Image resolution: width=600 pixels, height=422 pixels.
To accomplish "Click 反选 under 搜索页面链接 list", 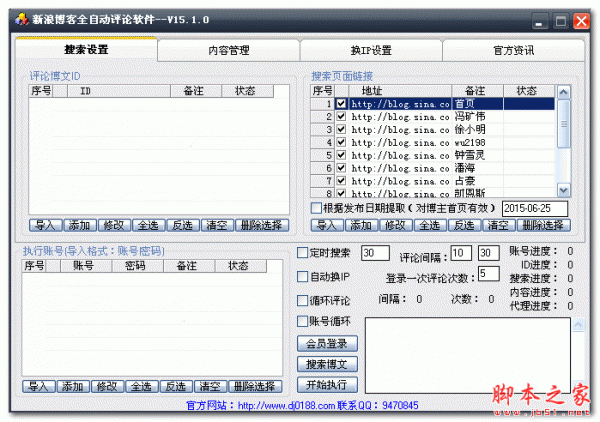I will 464,225.
